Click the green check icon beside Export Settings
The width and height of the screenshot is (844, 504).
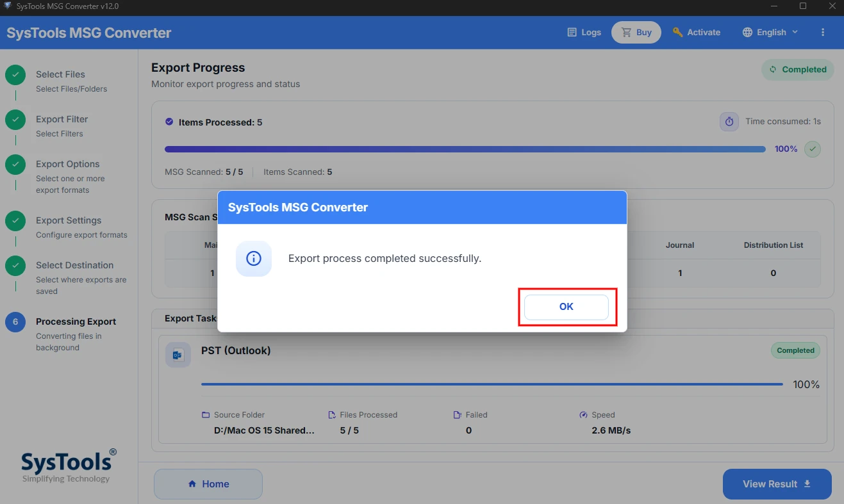15,220
